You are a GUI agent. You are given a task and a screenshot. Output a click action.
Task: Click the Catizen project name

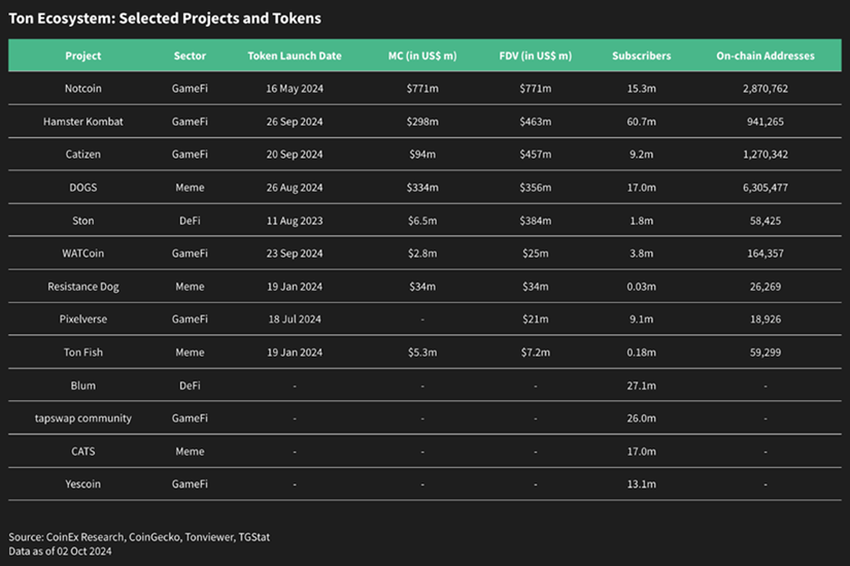tap(83, 155)
